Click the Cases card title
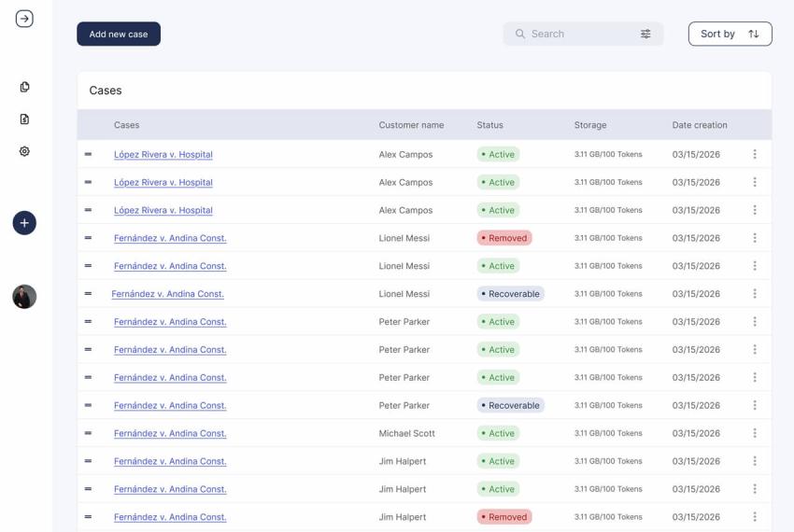This screenshot has height=532, width=794. pyautogui.click(x=106, y=91)
